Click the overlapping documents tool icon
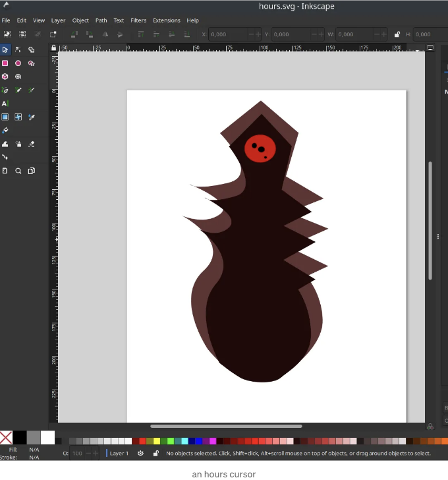 [x=31, y=171]
